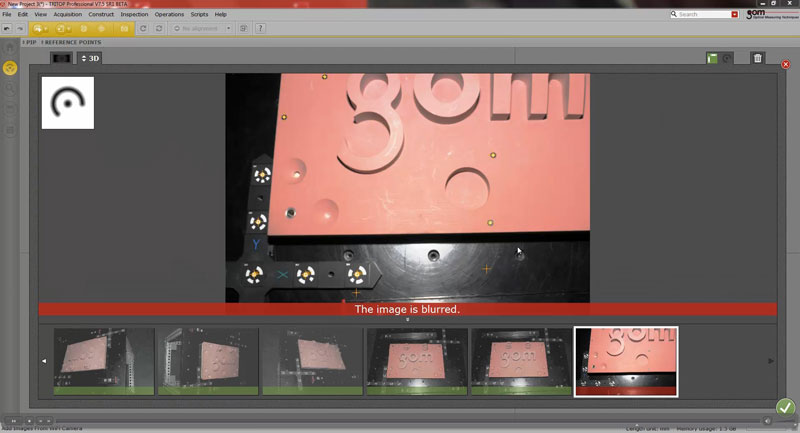800x433 pixels.
Task: Expand the first yellow toolbar dropdown
Action: [x=41, y=28]
